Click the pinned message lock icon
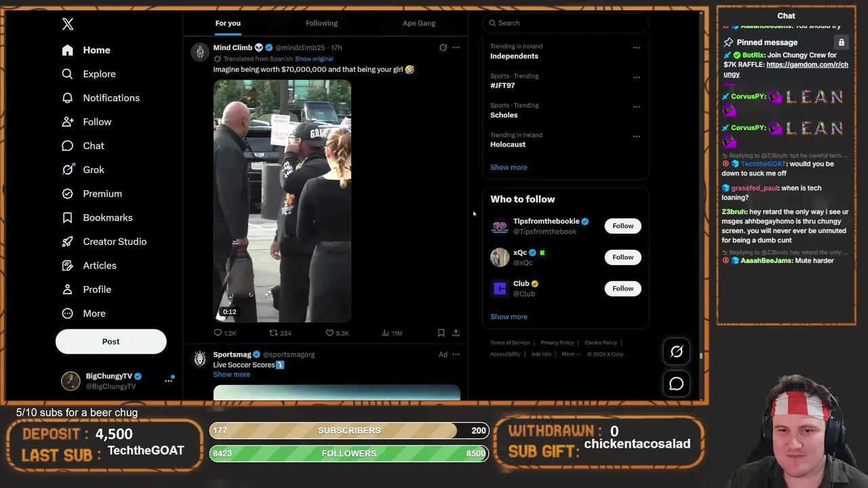Viewport: 868px width, 488px height. (x=841, y=42)
